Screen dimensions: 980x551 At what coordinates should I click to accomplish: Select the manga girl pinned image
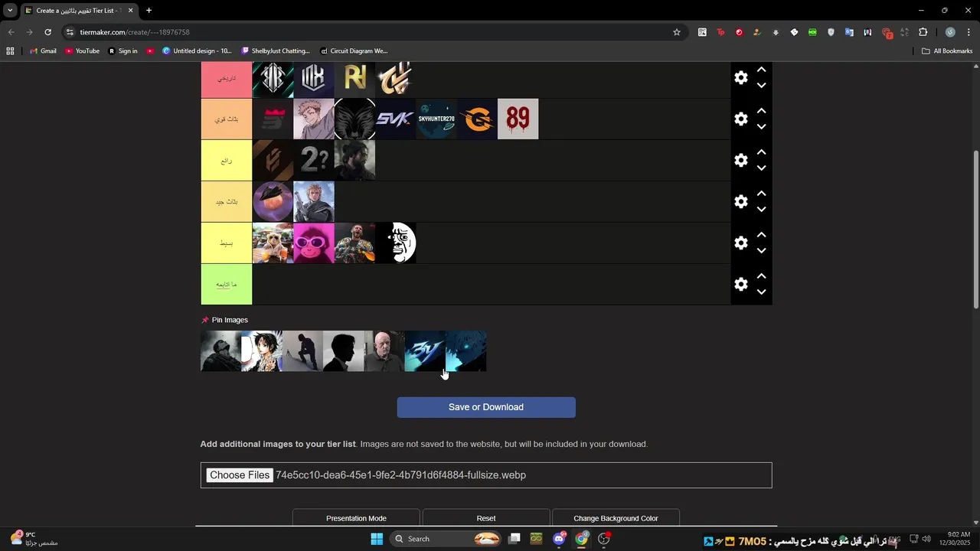tap(262, 351)
